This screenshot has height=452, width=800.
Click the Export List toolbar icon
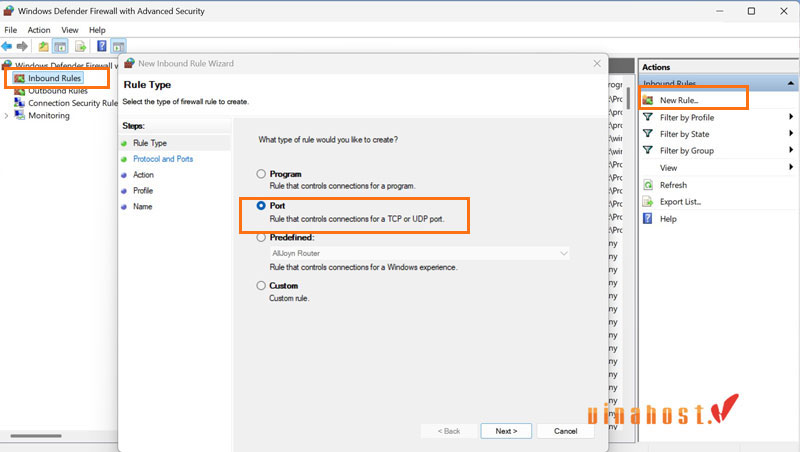coord(80,46)
